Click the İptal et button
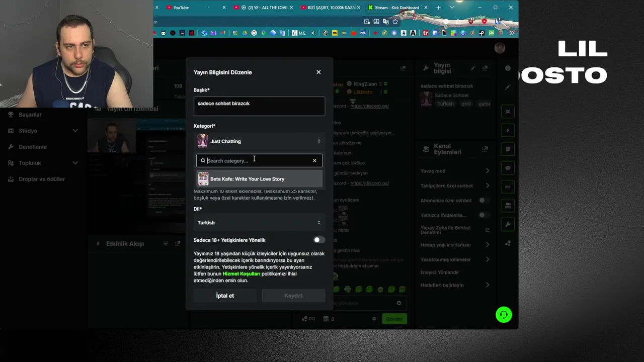The image size is (644, 362). coord(225,296)
